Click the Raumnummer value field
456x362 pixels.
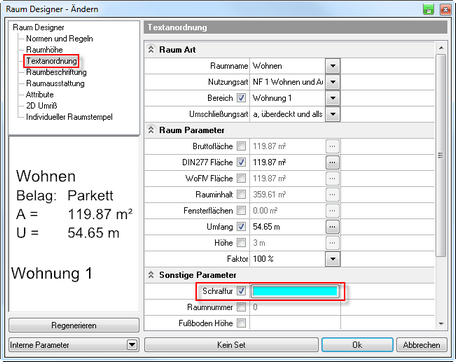coord(295,307)
